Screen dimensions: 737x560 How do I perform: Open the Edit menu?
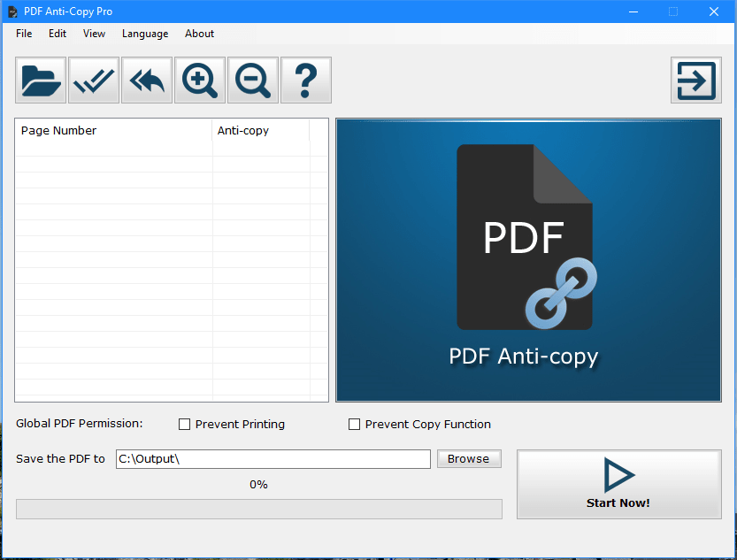coord(58,34)
